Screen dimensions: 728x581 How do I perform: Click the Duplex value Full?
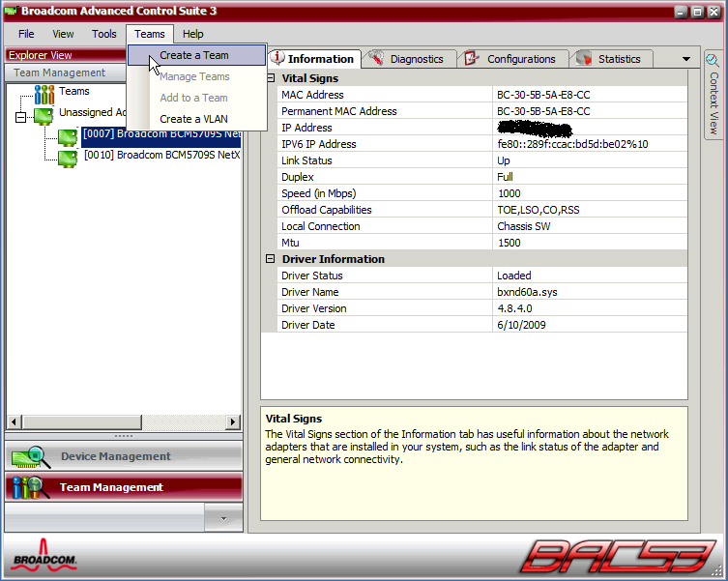pyautogui.click(x=505, y=177)
